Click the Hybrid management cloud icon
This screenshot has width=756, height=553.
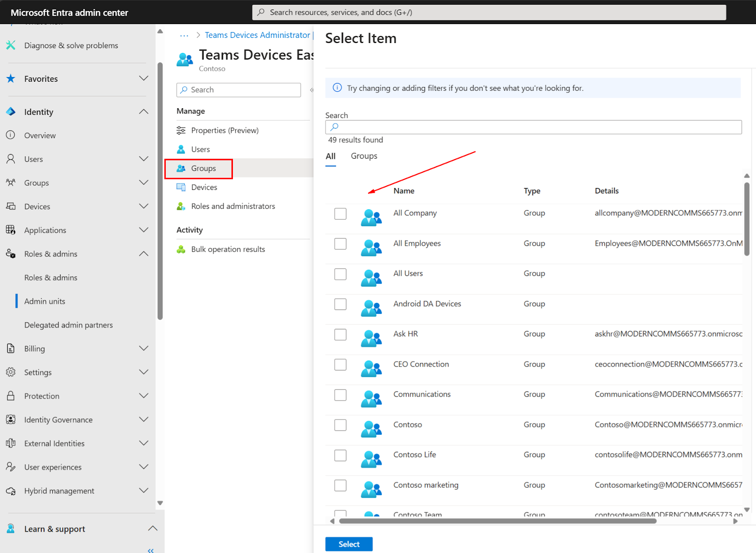pos(10,491)
